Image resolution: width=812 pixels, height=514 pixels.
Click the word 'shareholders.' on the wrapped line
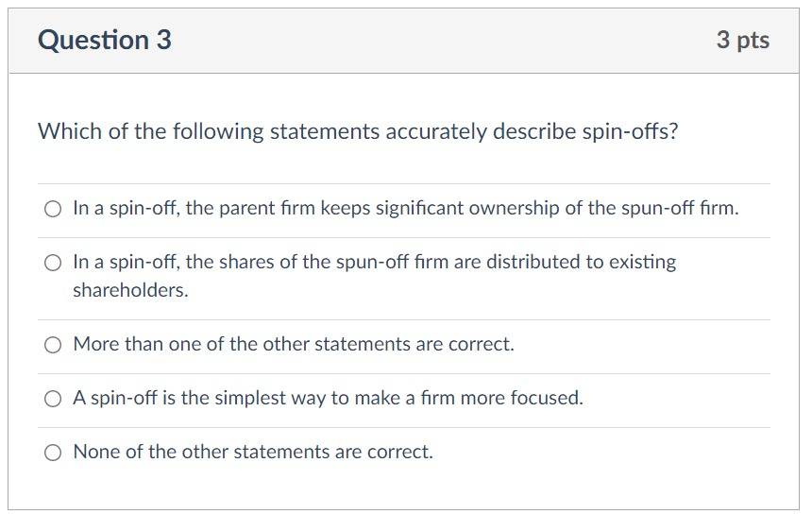(x=130, y=290)
